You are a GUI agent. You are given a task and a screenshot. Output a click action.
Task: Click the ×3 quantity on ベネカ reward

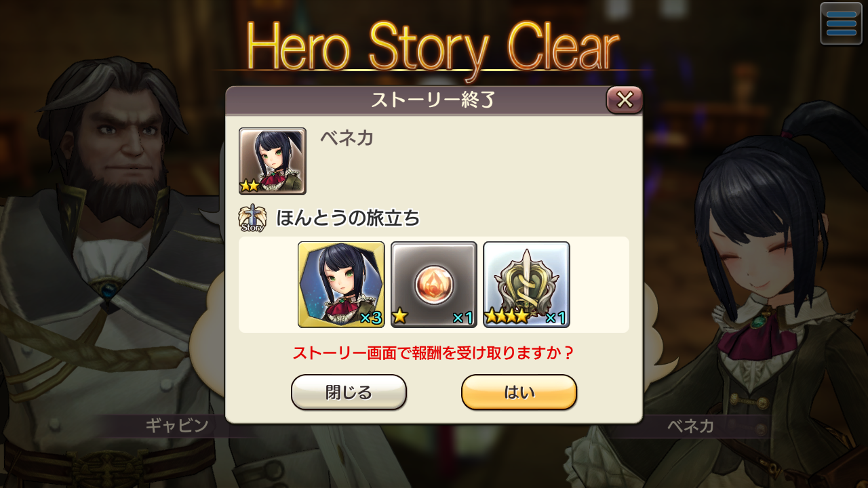coord(370,318)
